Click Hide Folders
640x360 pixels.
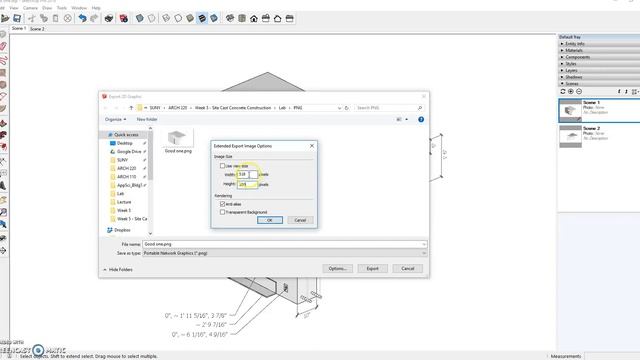pyautogui.click(x=118, y=269)
